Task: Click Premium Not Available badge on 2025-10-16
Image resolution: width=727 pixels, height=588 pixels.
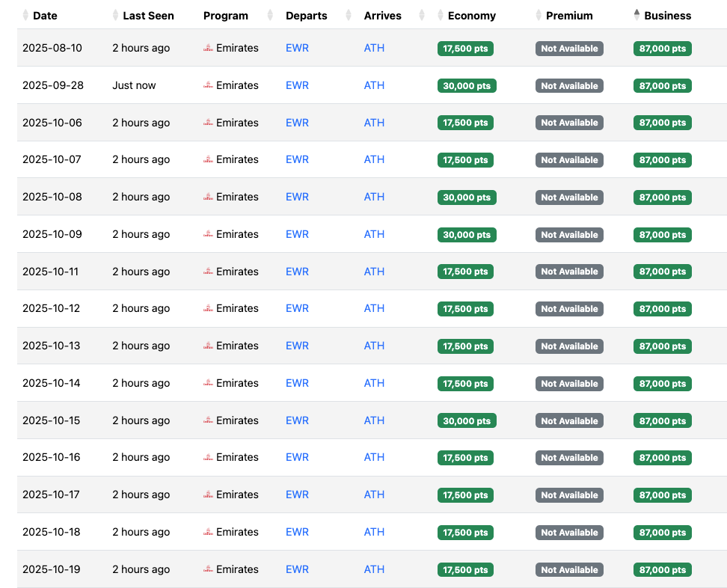Action: point(569,458)
